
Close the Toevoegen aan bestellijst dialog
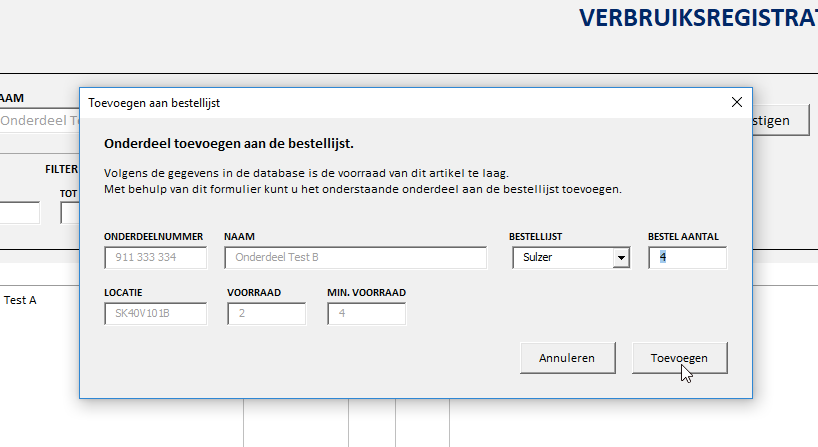737,102
